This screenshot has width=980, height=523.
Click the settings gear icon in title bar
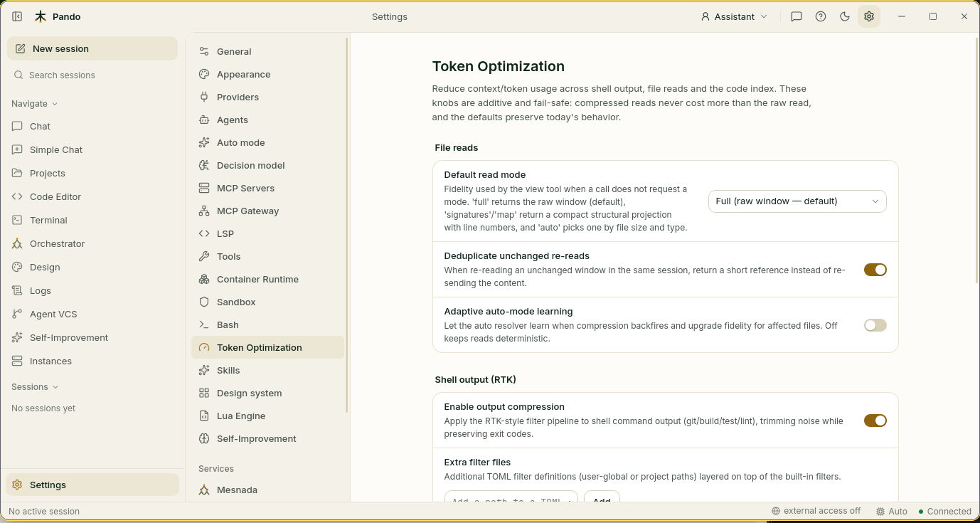[869, 16]
